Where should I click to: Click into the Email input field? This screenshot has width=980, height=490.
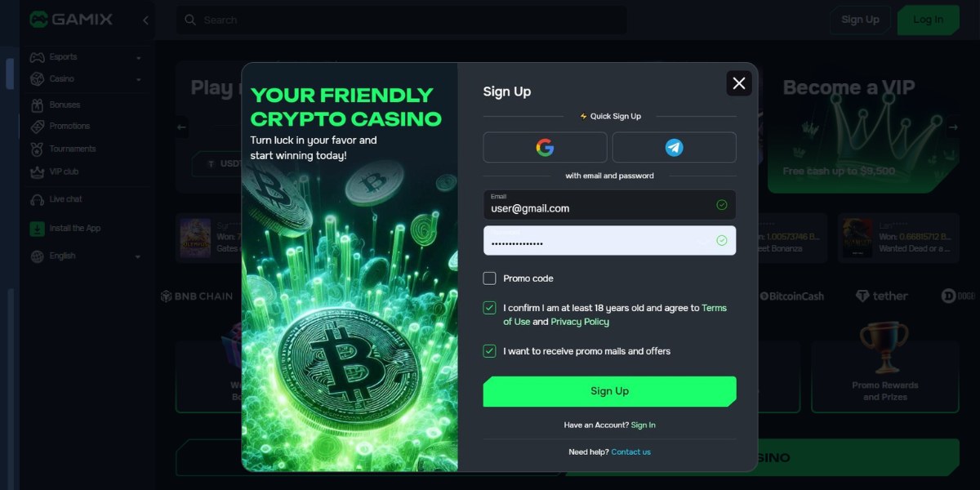click(609, 204)
